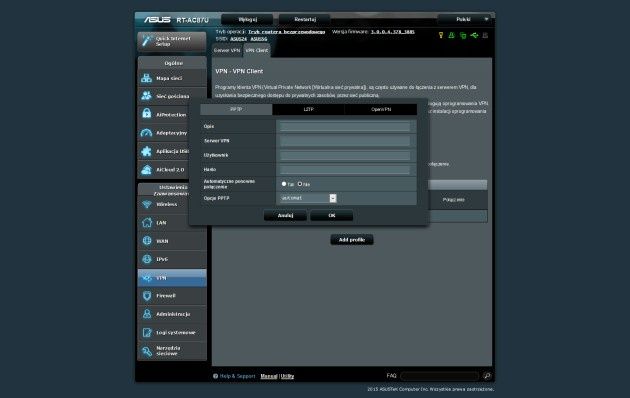The width and height of the screenshot is (630, 398).
Task: Click the Hasło input field
Action: click(x=345, y=170)
